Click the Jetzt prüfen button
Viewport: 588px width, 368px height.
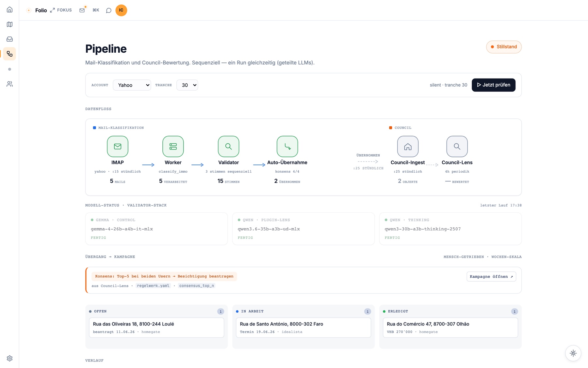[x=494, y=85]
